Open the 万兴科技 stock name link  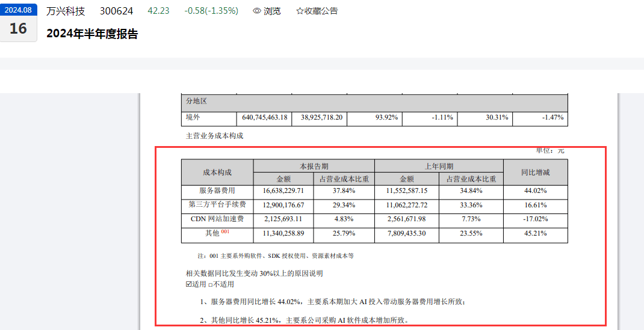click(66, 11)
